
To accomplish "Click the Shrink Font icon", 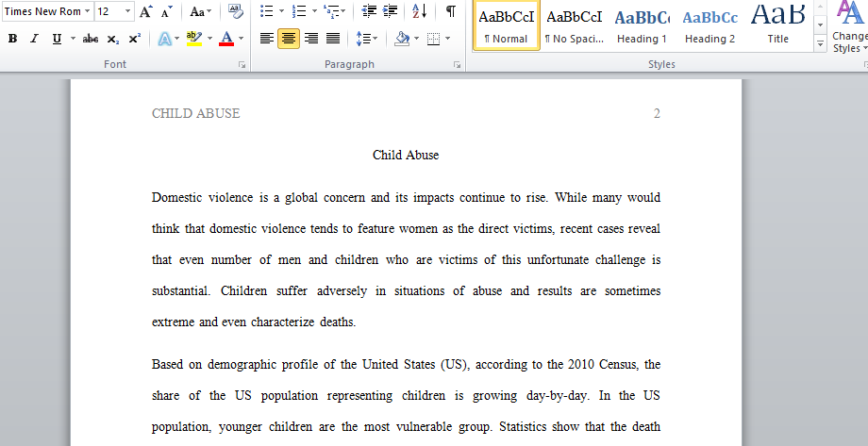I will [x=167, y=11].
